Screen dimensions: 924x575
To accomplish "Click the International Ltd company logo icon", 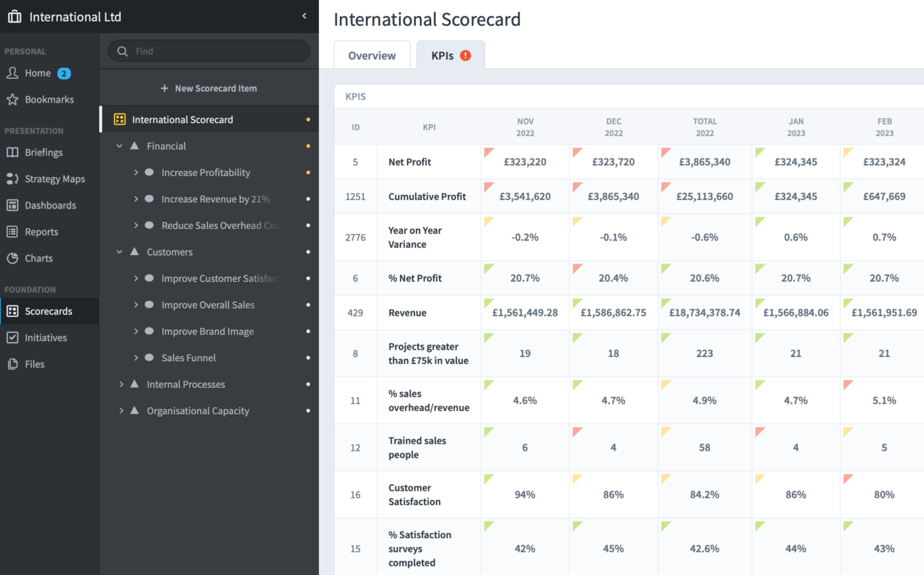I will coord(14,16).
